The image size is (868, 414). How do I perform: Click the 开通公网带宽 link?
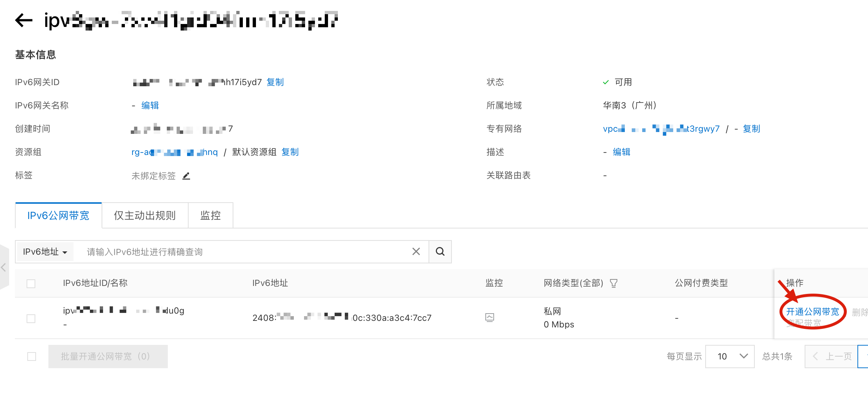click(x=812, y=312)
